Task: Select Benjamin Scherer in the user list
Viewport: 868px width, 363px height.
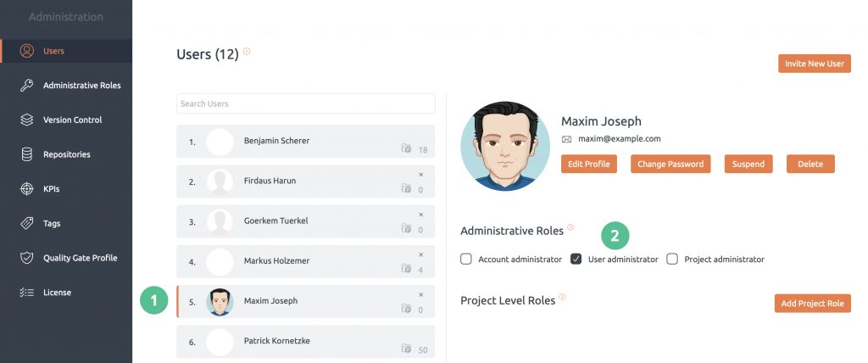Action: [x=305, y=142]
